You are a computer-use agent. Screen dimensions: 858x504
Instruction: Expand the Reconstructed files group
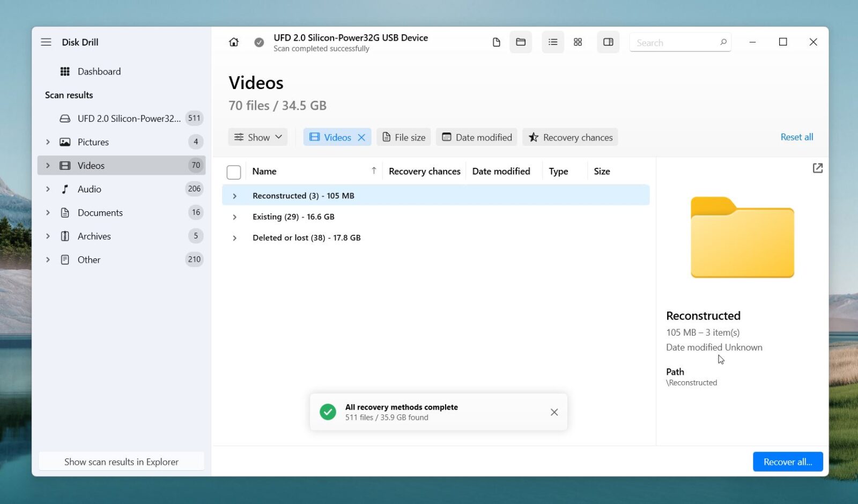click(234, 195)
